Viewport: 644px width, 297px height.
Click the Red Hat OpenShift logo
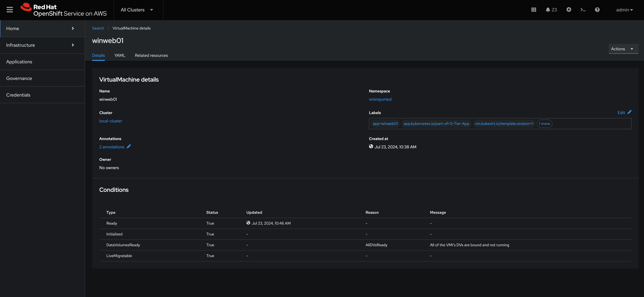point(64,10)
